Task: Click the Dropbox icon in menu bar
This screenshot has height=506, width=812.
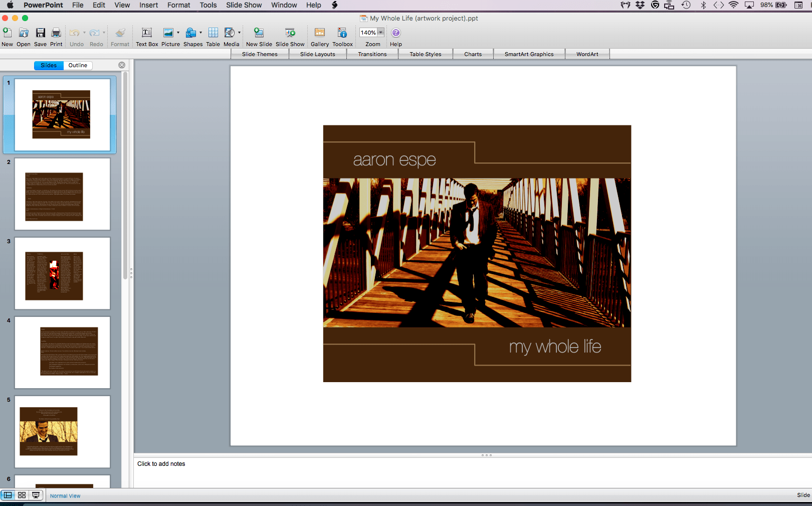Action: (640, 5)
